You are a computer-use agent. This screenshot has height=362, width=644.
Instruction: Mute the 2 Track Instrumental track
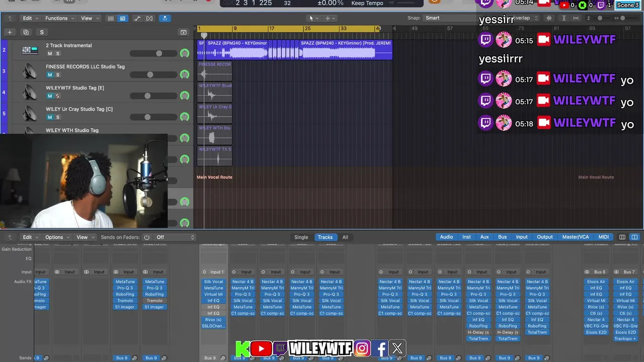[49, 54]
